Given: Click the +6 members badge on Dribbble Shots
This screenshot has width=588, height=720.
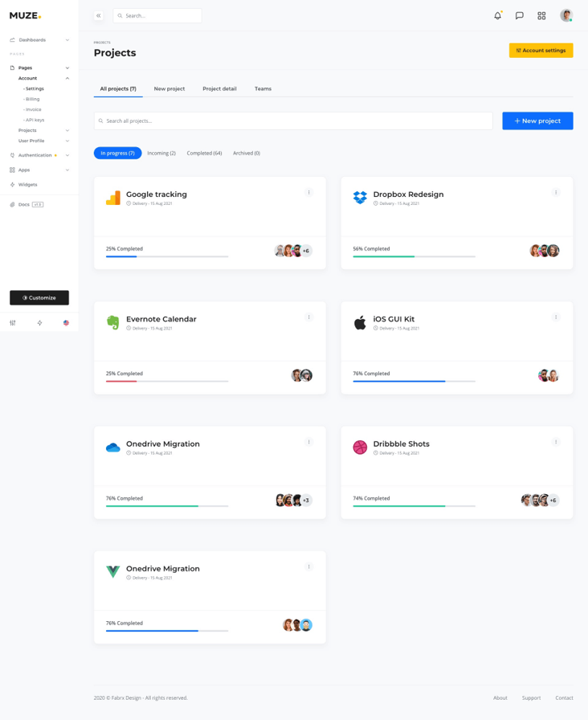Looking at the screenshot, I should pos(553,500).
